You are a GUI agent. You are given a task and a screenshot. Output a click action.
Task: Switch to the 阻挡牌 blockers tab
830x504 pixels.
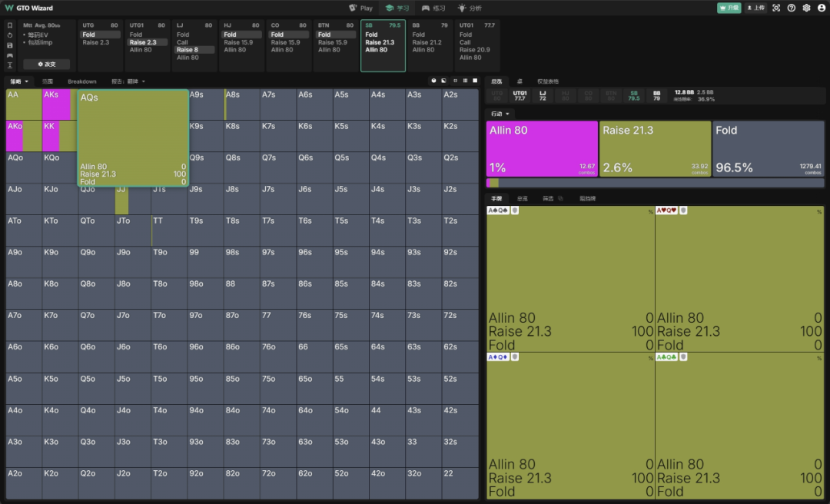(588, 198)
